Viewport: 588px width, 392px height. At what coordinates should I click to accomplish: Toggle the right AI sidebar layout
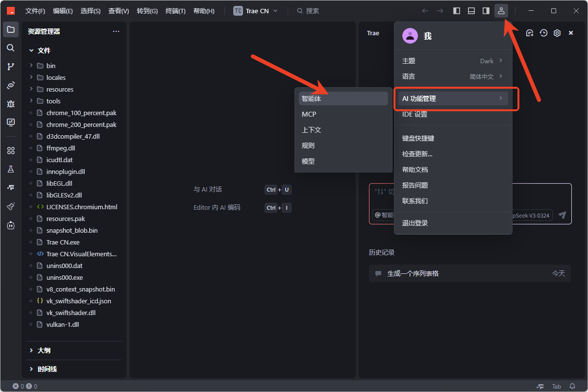click(486, 11)
